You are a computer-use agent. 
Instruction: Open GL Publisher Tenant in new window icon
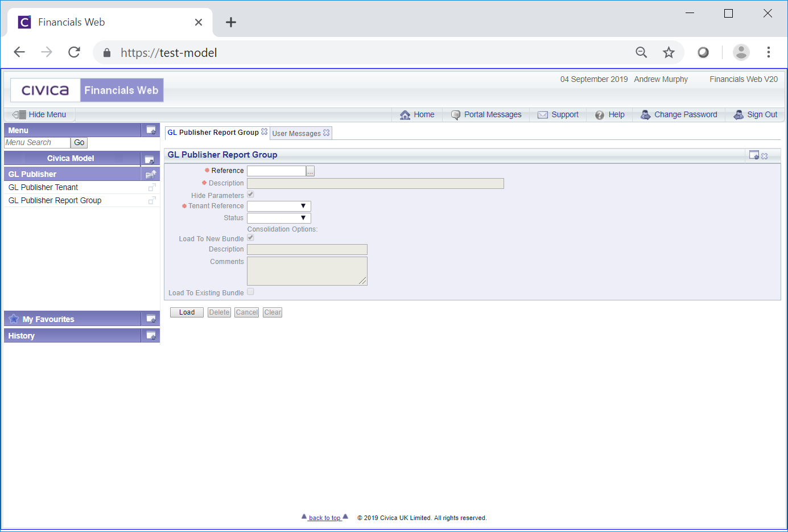click(152, 187)
